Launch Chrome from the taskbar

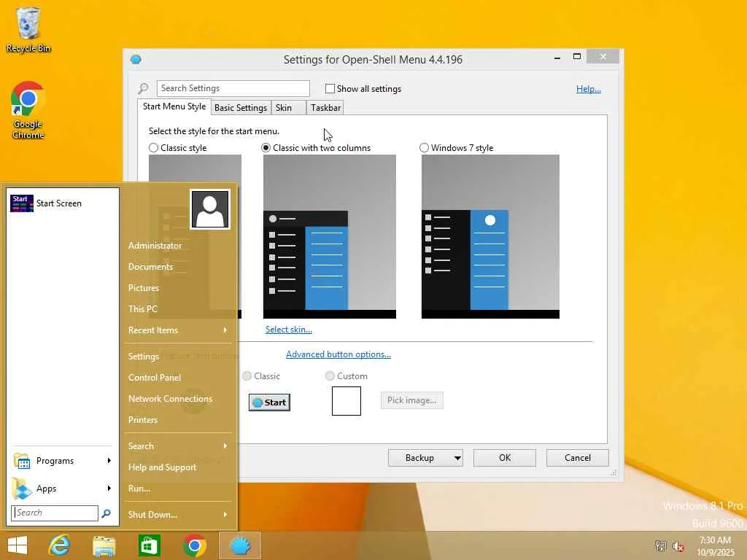(x=194, y=545)
